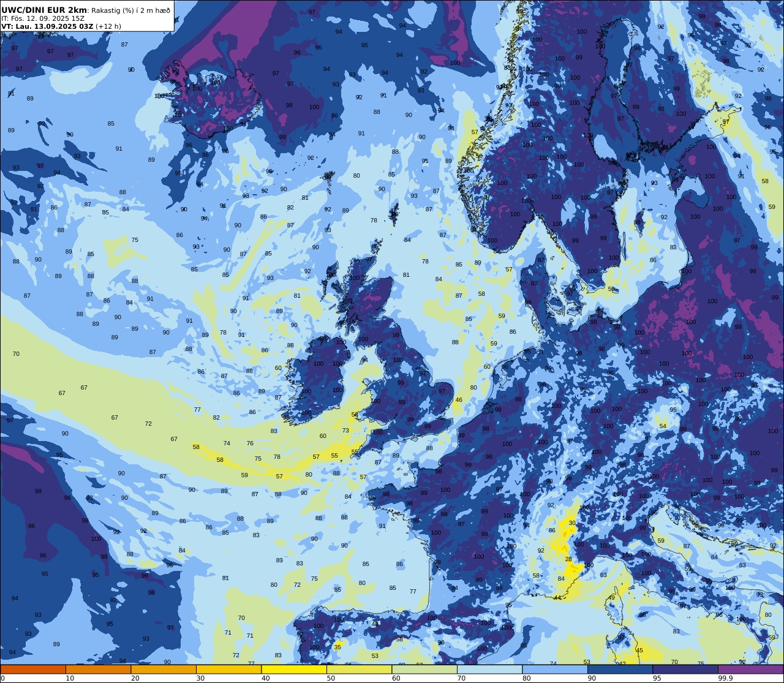
Task: Click the map humidity value '46'
Action: pos(459,400)
